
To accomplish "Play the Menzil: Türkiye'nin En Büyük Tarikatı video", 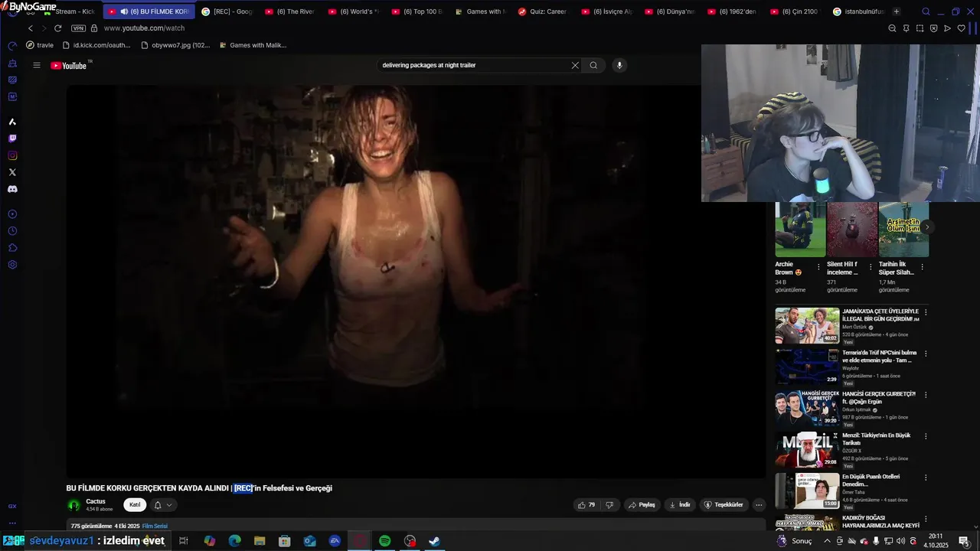I will pyautogui.click(x=807, y=449).
